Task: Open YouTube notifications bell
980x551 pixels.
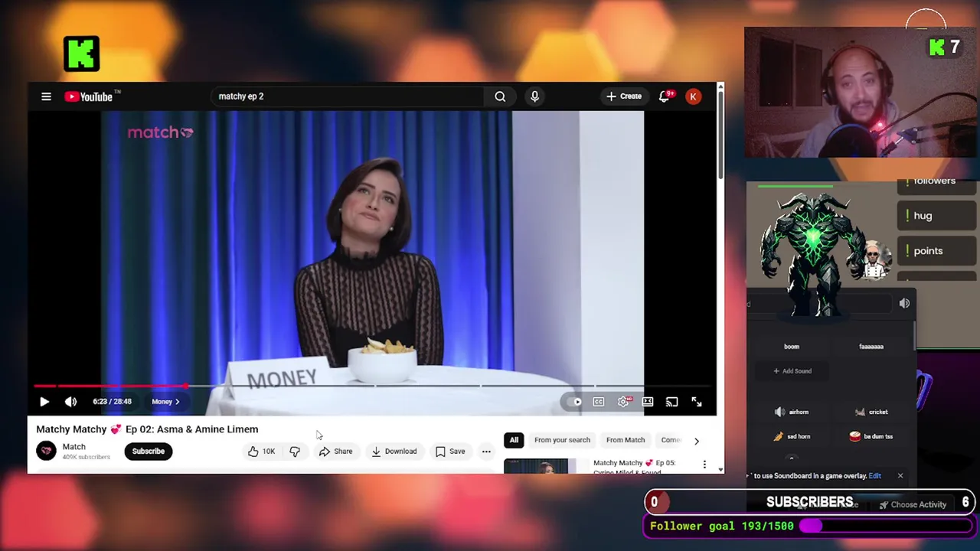Action: tap(665, 96)
